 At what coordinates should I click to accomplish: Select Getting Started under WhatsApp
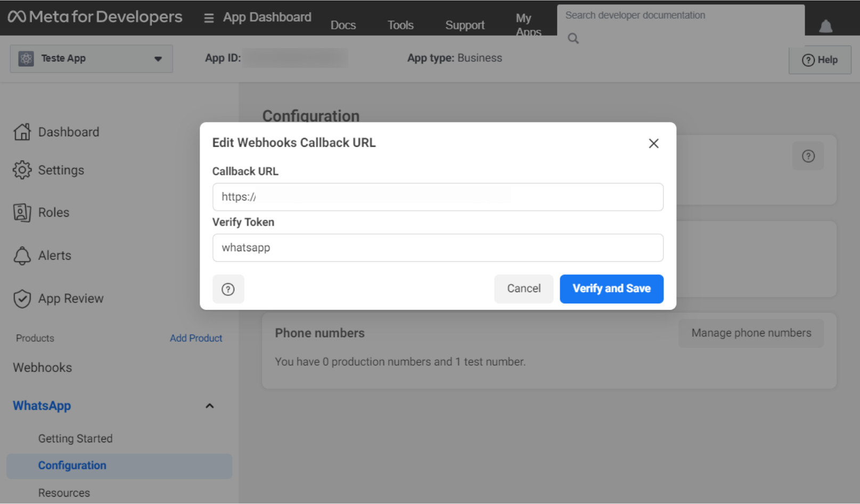(75, 439)
